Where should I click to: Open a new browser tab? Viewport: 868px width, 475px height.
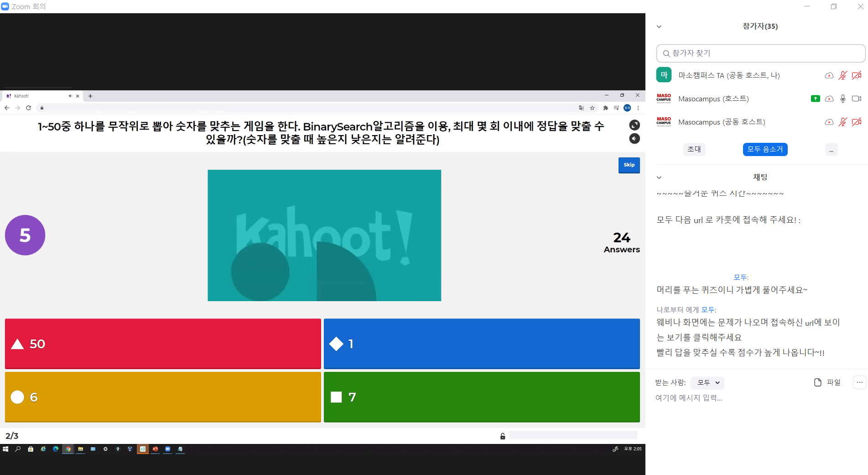click(90, 96)
